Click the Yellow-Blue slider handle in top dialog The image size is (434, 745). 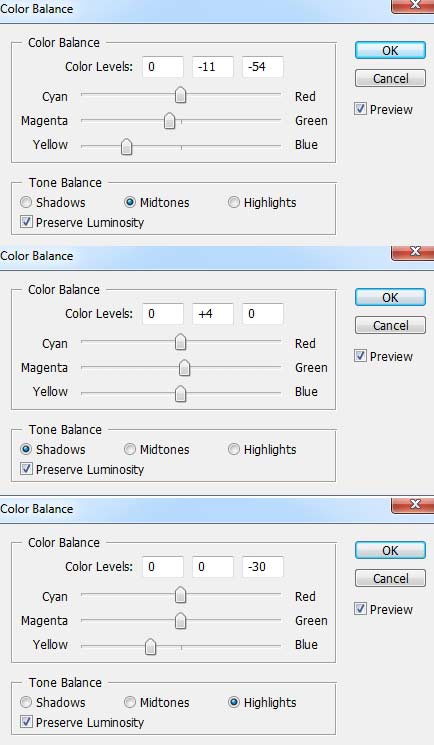click(x=126, y=147)
